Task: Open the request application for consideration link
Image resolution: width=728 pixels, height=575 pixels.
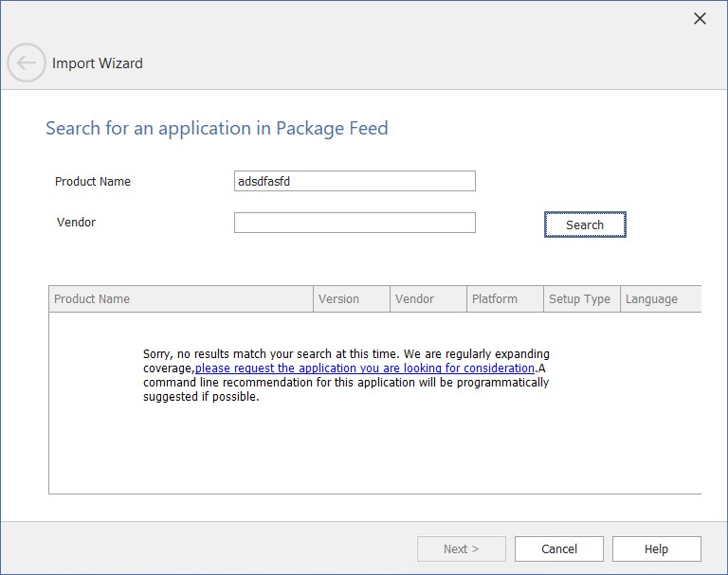Action: (365, 368)
